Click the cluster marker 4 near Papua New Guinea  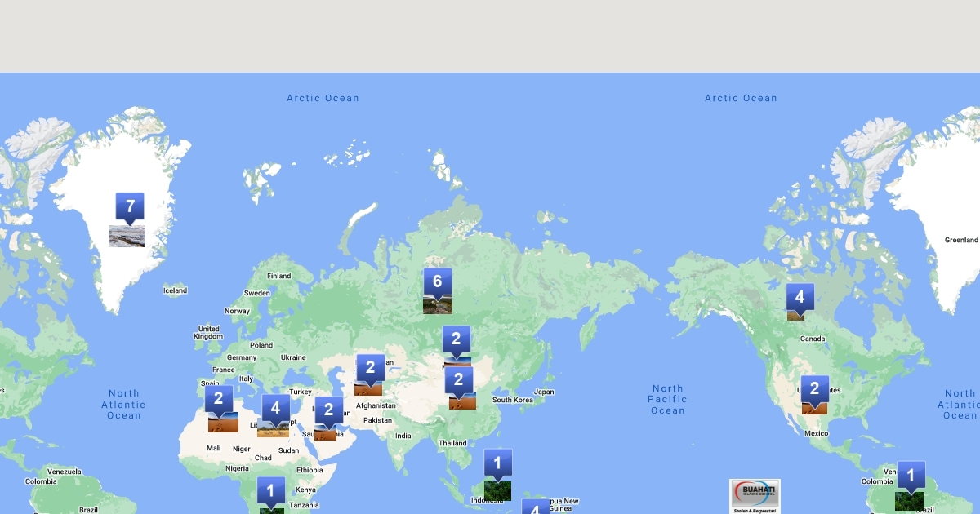click(x=535, y=507)
